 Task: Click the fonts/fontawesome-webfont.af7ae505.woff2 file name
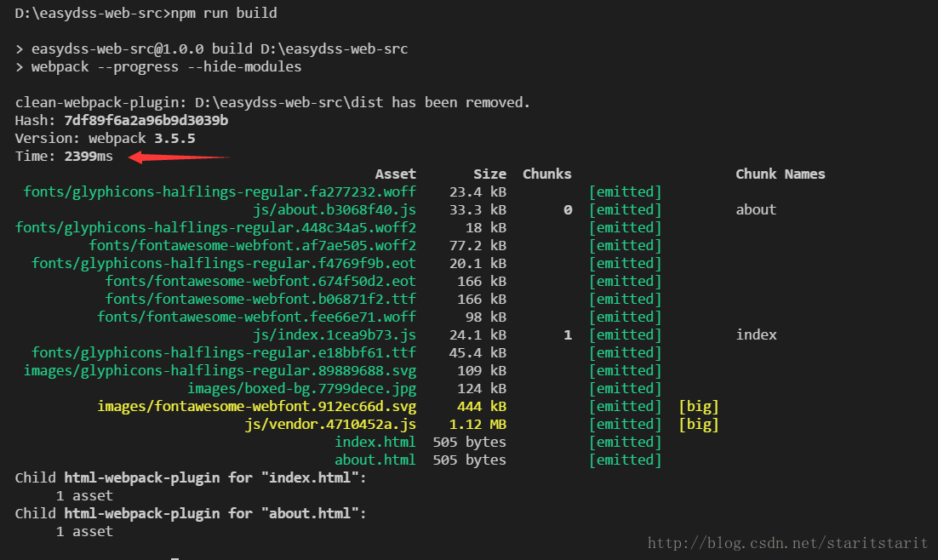point(253,245)
